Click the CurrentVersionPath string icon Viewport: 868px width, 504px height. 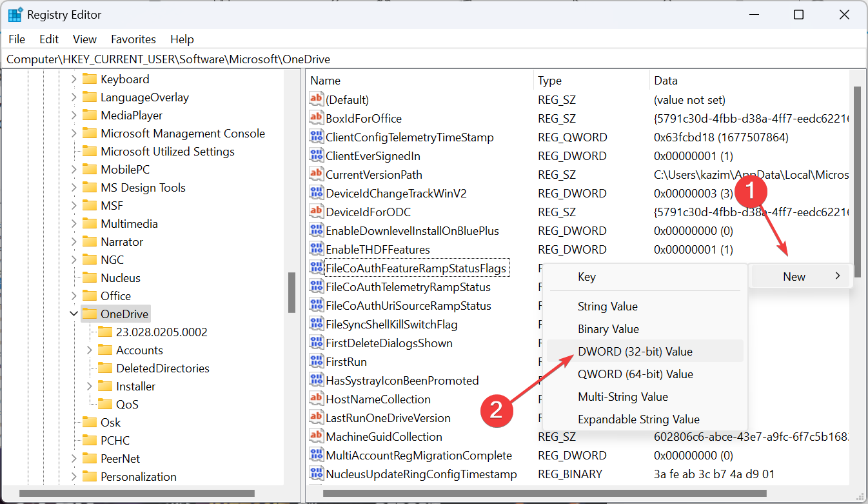316,174
